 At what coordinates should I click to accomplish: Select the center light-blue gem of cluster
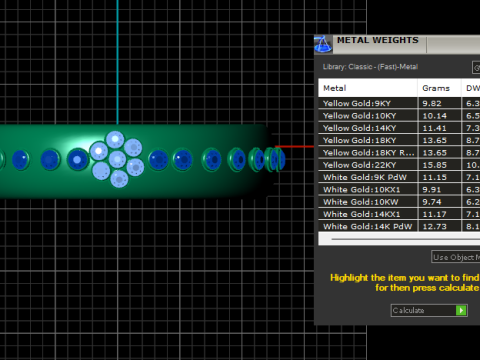pyautogui.click(x=117, y=159)
